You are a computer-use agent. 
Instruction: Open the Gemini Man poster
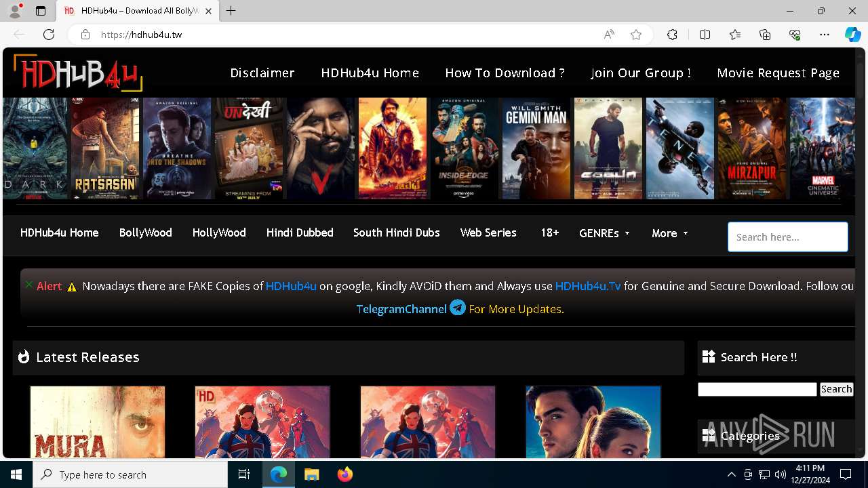[536, 148]
